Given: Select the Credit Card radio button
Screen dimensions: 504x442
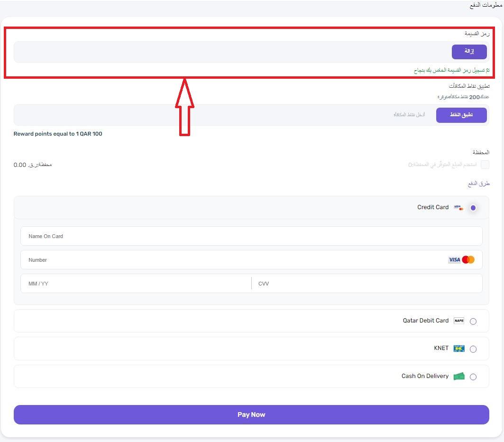Looking at the screenshot, I should (x=473, y=208).
